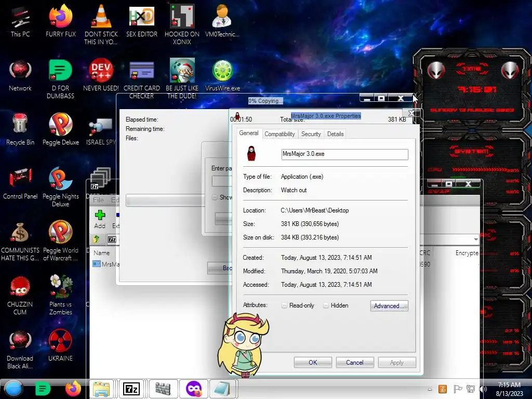Open the File menu in 7-Zip
The image size is (532, 399).
[x=98, y=200]
